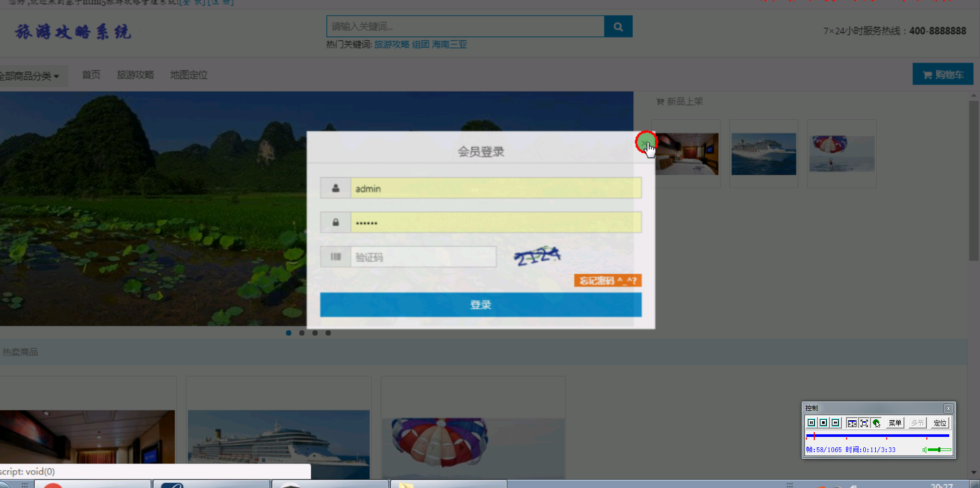The image size is (980, 488).
Task: Click the scrollbar up arrow
Action: pyautogui.click(x=974, y=96)
